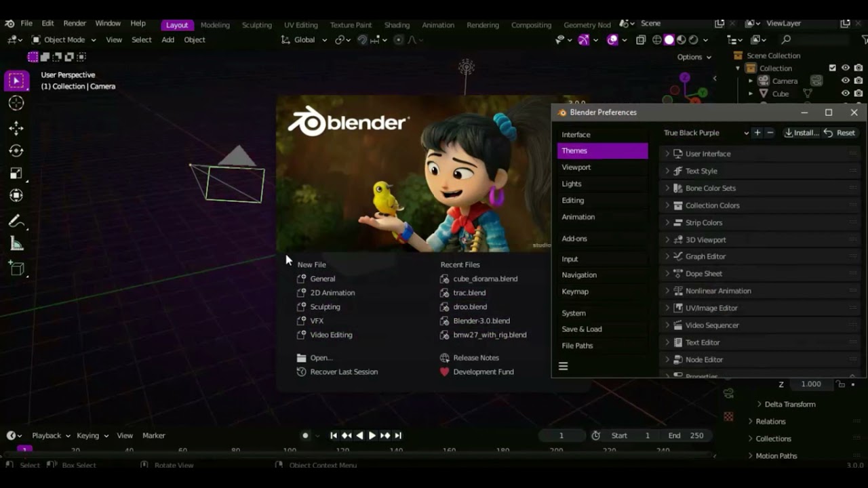The image size is (868, 488).
Task: Open the File menu
Action: tap(26, 24)
